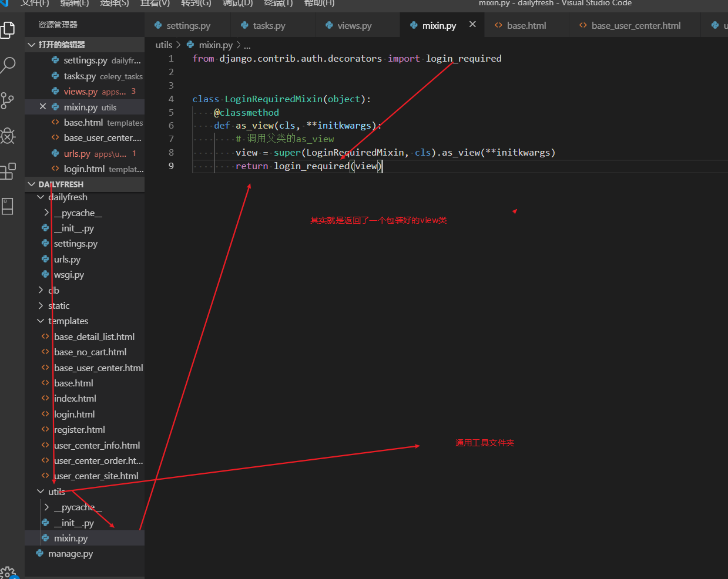Click the Manage gear icon
This screenshot has height=579, width=728.
click(x=8, y=573)
